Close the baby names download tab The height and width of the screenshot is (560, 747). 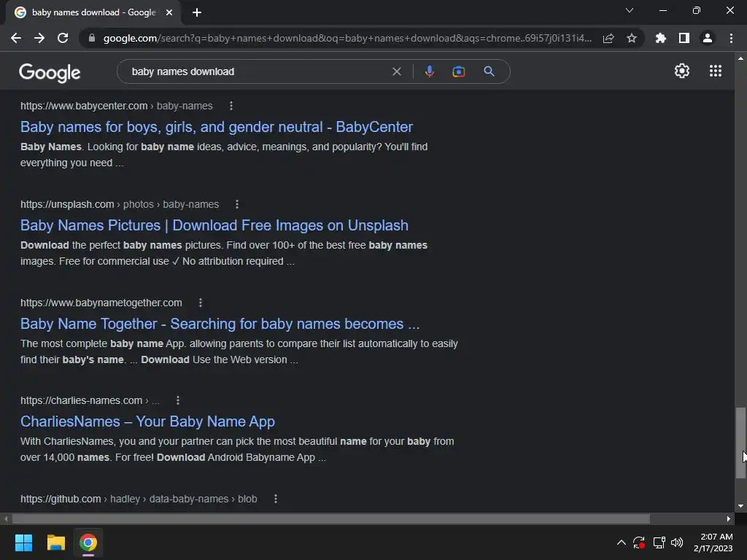coord(169,12)
